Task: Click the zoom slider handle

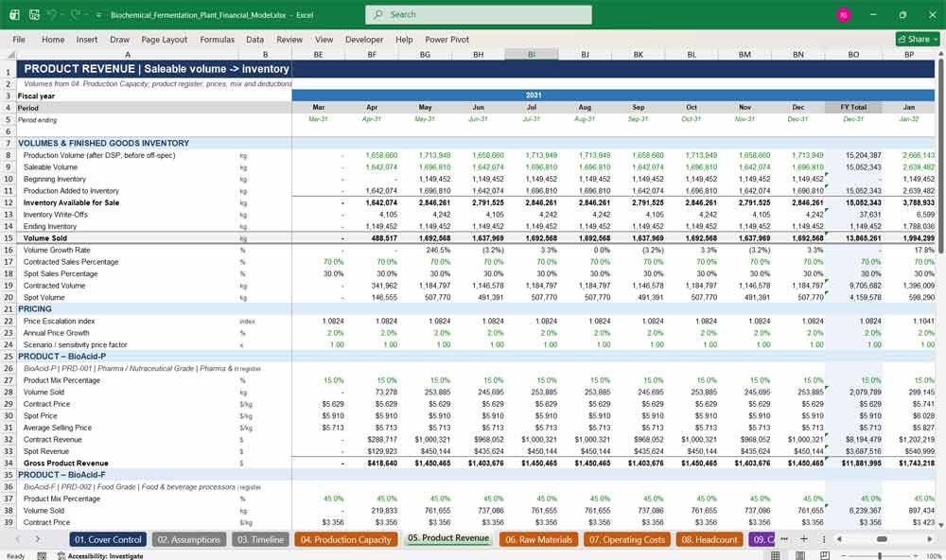Action: (x=880, y=555)
